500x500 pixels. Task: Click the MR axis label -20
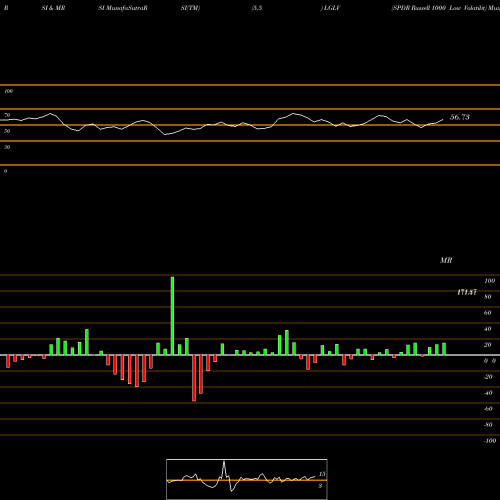(488, 377)
